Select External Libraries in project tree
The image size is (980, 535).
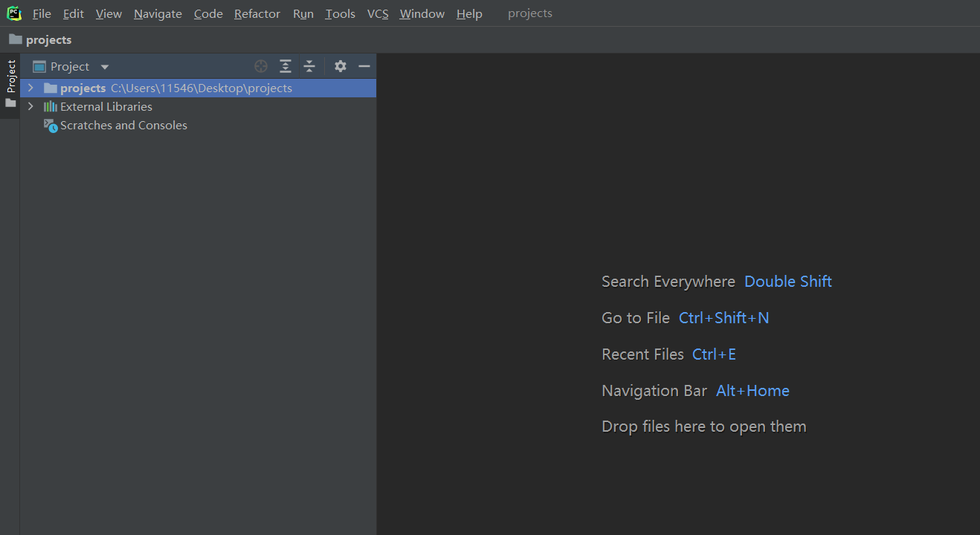click(106, 106)
